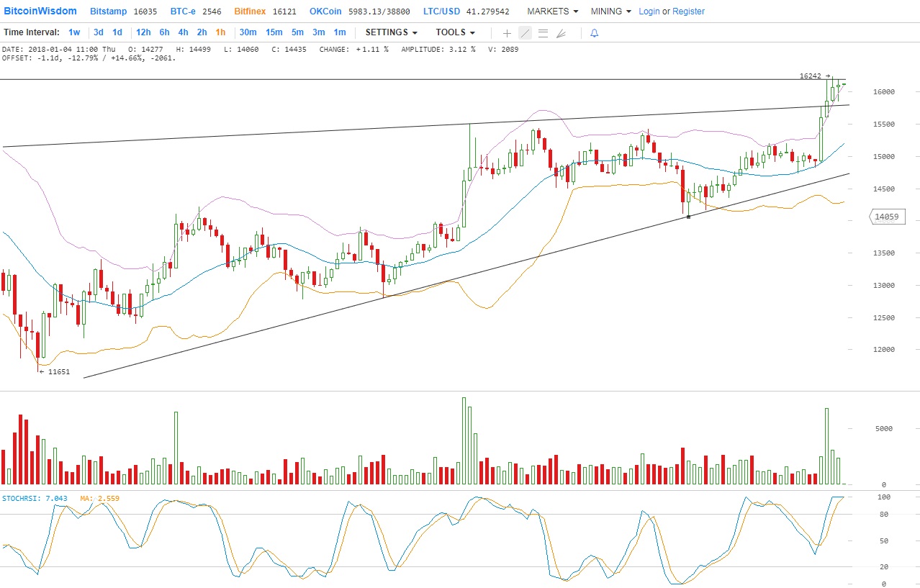
Task: Open the TOOLS dropdown
Action: (x=455, y=32)
